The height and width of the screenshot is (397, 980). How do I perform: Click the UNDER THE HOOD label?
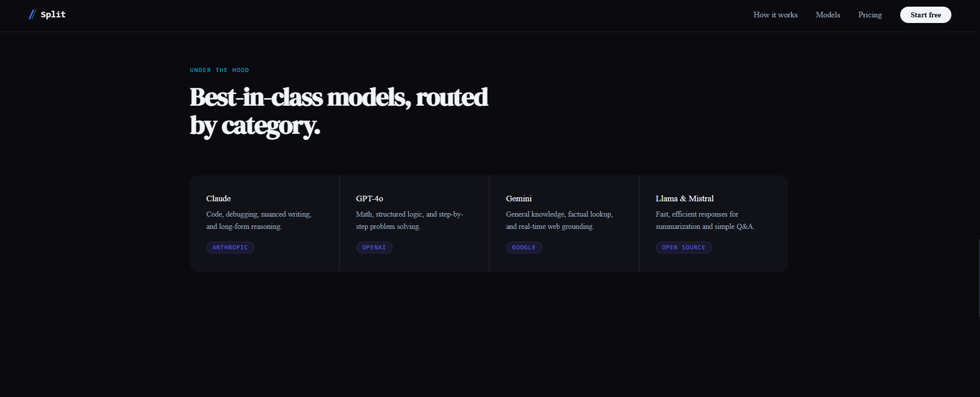tap(219, 70)
